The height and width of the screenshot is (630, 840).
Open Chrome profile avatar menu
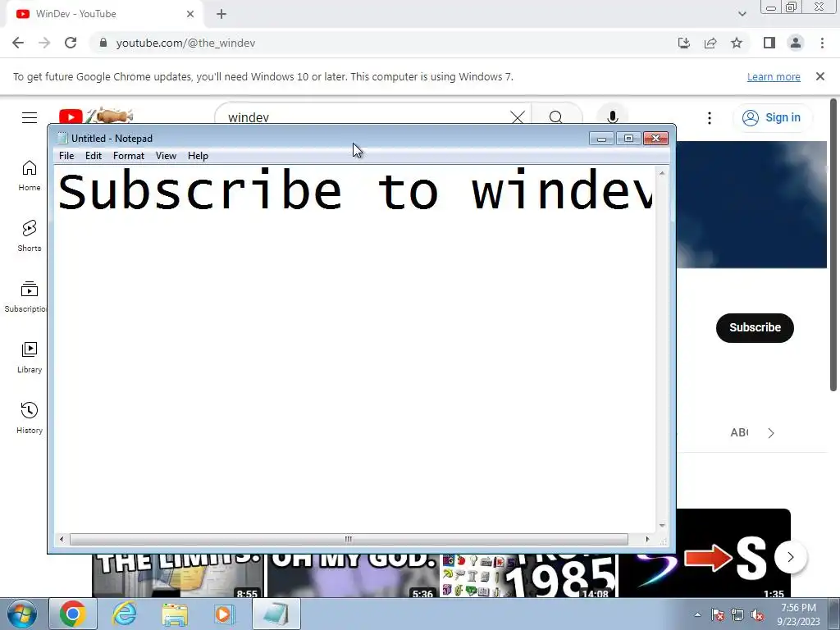point(796,43)
